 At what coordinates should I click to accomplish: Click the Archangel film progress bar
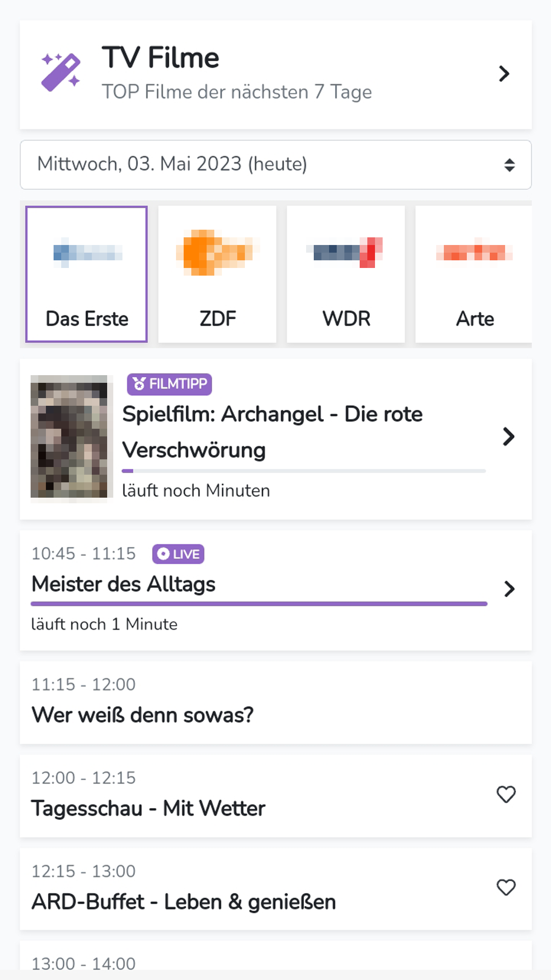(x=304, y=471)
